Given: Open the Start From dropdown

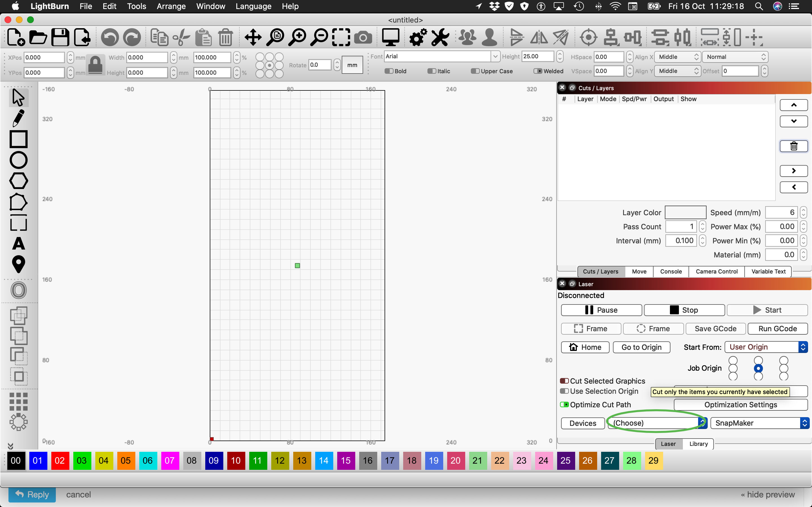Looking at the screenshot, I should click(x=765, y=347).
